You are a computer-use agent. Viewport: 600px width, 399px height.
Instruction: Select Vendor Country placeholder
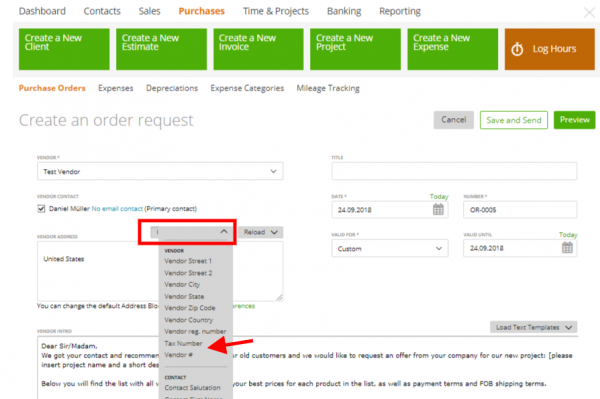tap(189, 320)
